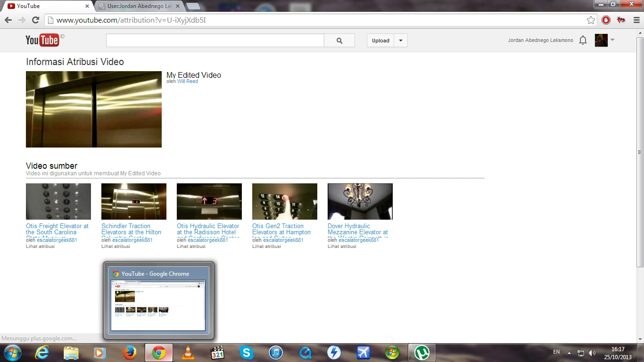Show hidden system tray icons
Viewport: 644px width, 362px height.
tap(569, 353)
